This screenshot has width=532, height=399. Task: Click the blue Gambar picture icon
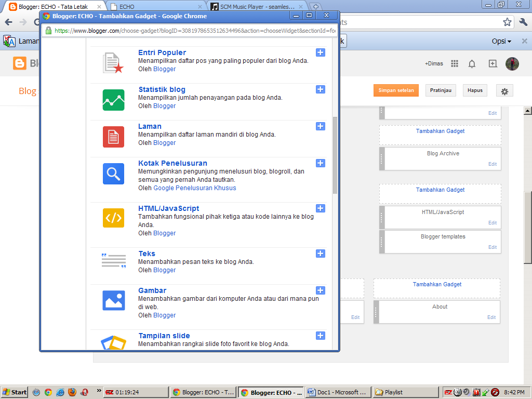(114, 300)
